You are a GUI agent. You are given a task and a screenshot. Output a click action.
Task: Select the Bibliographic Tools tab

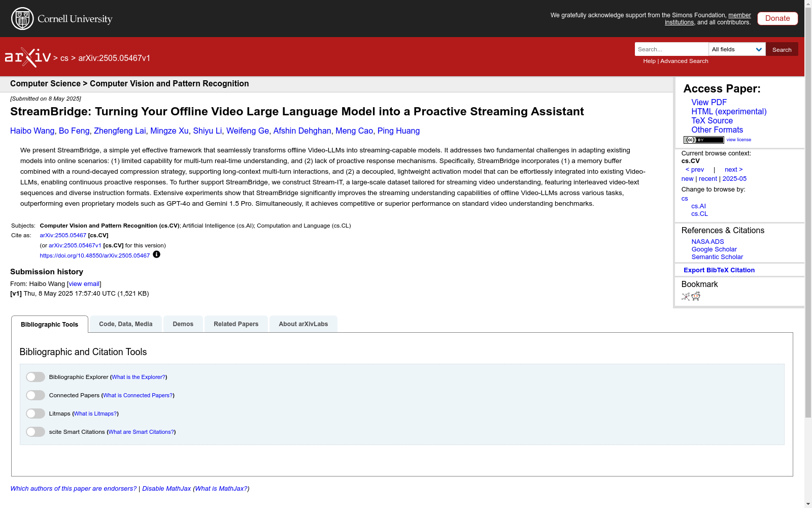[x=50, y=324]
